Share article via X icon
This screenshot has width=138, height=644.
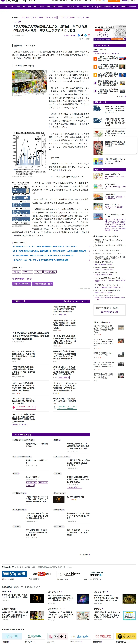[x=82, y=36]
